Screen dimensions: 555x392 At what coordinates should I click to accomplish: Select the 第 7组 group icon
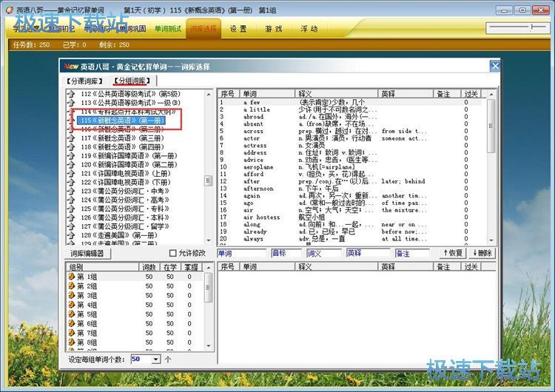(x=72, y=334)
